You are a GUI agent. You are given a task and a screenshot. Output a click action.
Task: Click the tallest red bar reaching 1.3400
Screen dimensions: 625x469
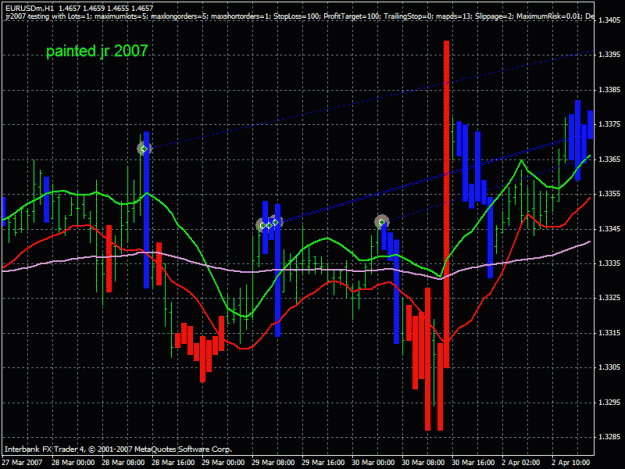tap(446, 204)
